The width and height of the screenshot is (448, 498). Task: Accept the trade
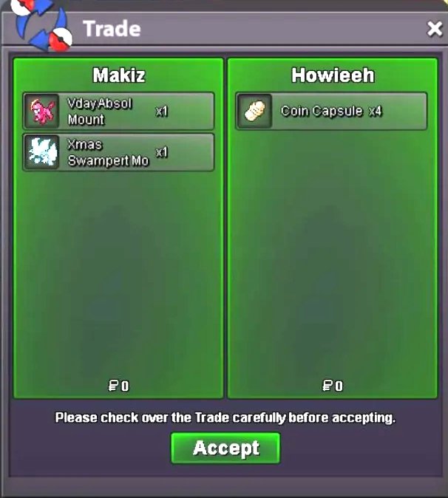click(225, 448)
